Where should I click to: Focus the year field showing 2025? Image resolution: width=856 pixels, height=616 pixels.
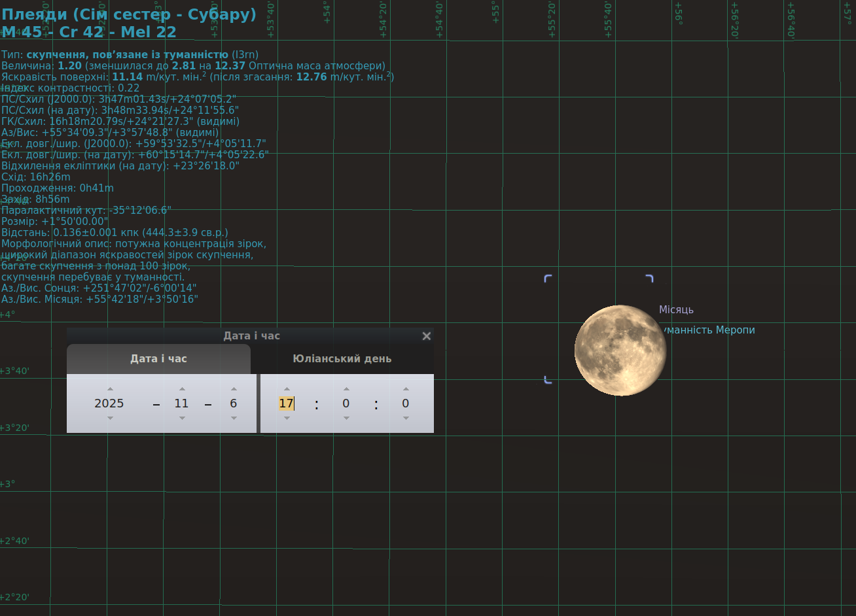(109, 403)
